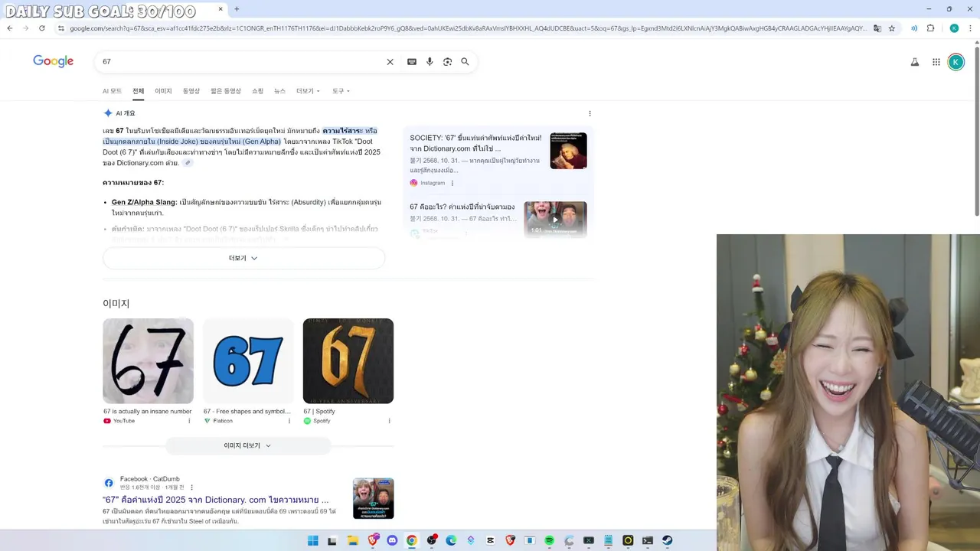Open Discord from the taskbar

[393, 540]
